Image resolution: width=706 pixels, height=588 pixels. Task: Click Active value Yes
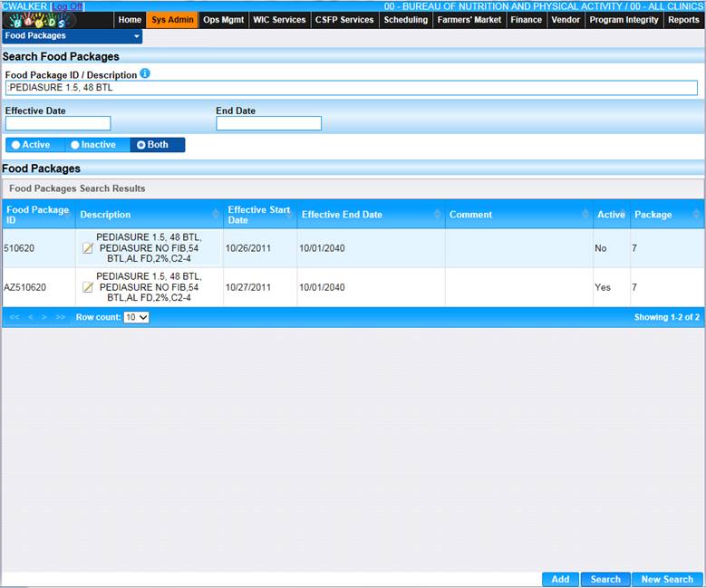(603, 287)
